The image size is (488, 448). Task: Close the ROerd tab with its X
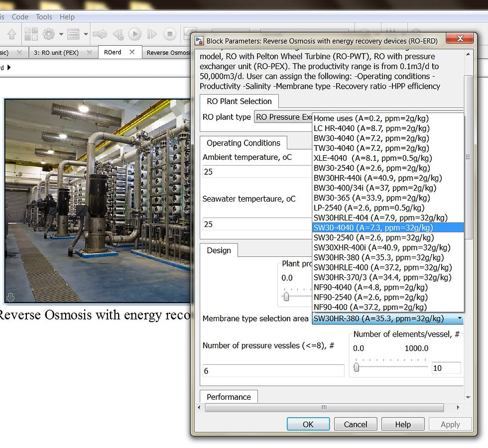point(132,52)
